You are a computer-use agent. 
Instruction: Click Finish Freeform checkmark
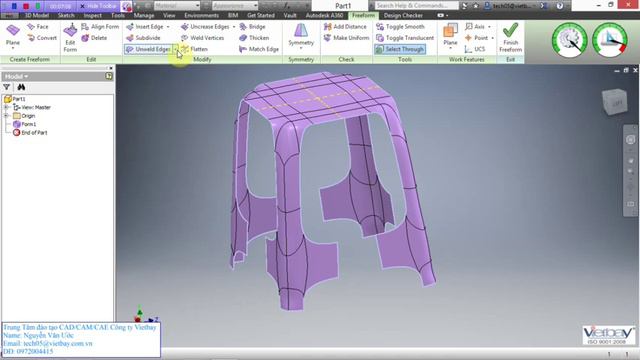click(510, 38)
